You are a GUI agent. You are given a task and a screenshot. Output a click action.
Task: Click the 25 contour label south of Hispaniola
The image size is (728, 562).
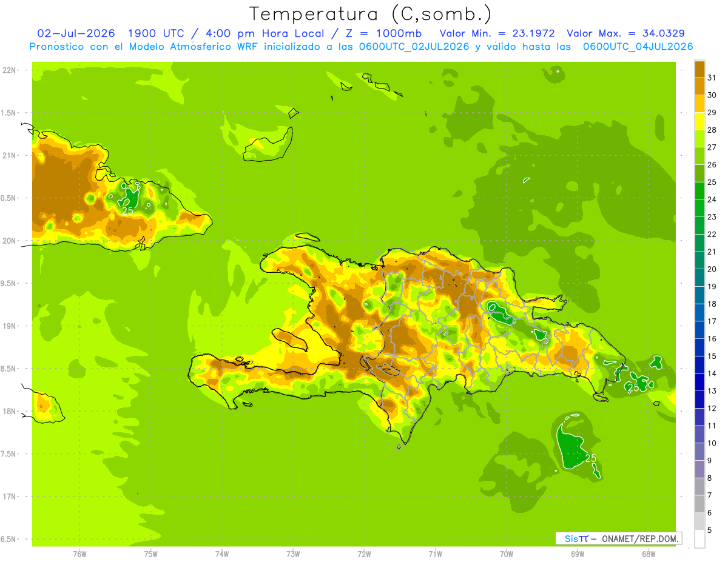(x=591, y=458)
